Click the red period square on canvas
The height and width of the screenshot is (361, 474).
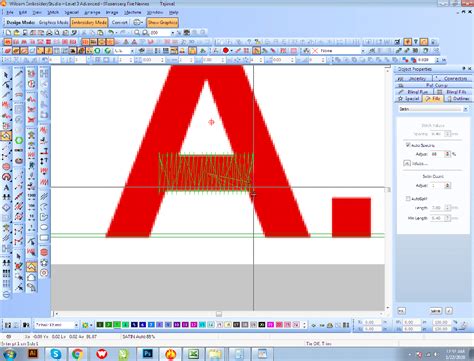351,217
